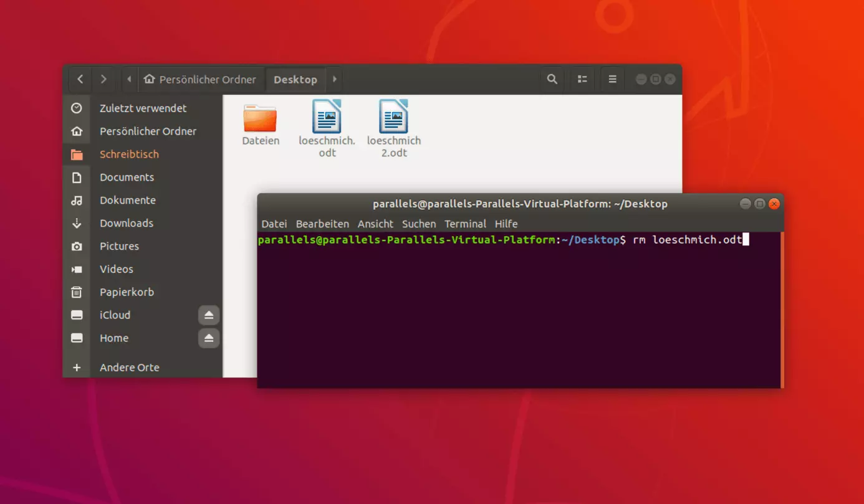Click the trash icon for Papierkorb
Screen dimensions: 864x504
[77, 292]
